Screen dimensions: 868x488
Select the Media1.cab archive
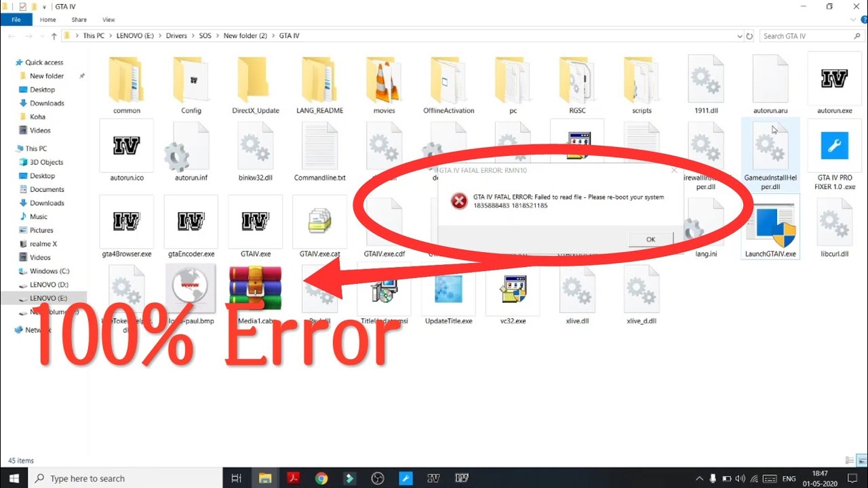tap(256, 294)
